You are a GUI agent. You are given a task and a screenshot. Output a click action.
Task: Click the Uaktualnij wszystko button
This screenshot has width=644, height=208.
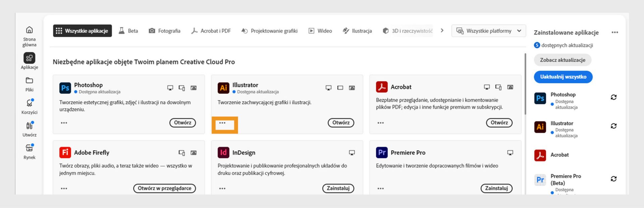(x=563, y=77)
